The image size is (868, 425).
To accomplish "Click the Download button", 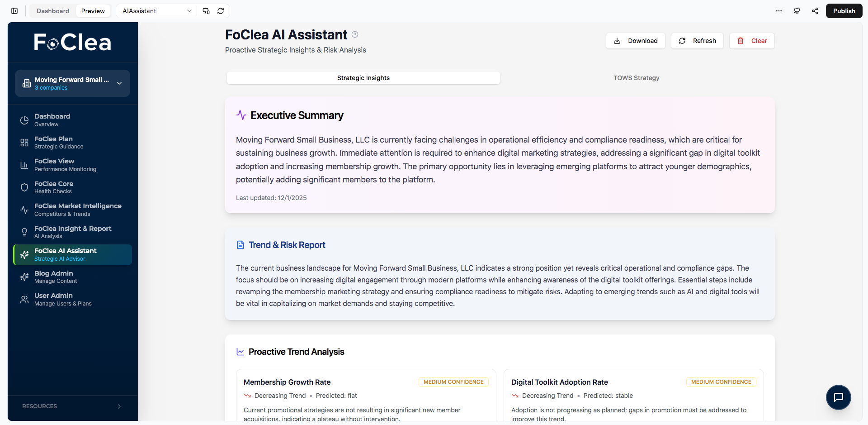I will [x=635, y=41].
